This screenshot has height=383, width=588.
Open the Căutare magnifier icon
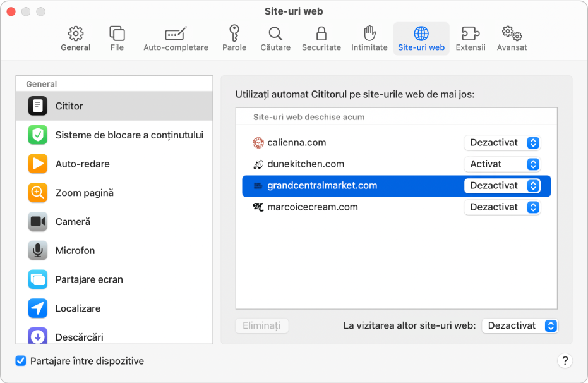click(x=275, y=33)
